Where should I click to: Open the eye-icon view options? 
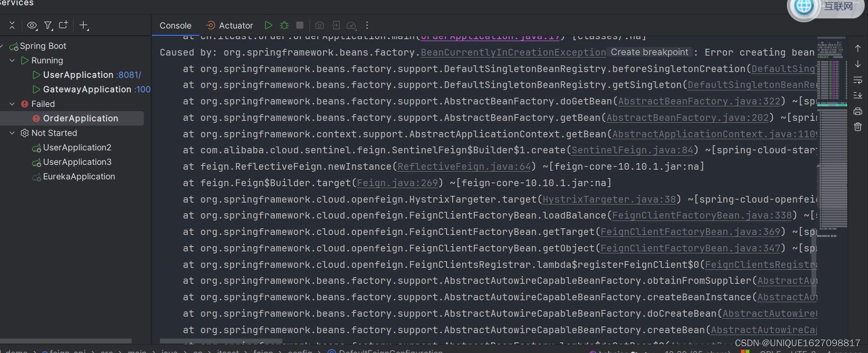point(32,25)
